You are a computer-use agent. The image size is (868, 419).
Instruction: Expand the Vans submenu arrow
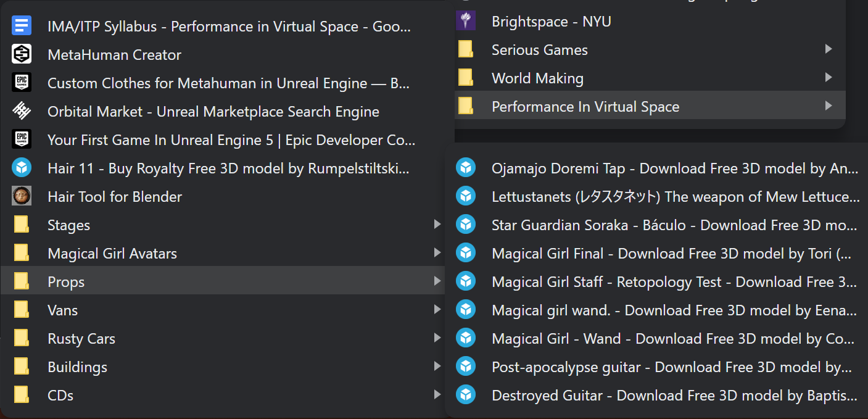437,310
